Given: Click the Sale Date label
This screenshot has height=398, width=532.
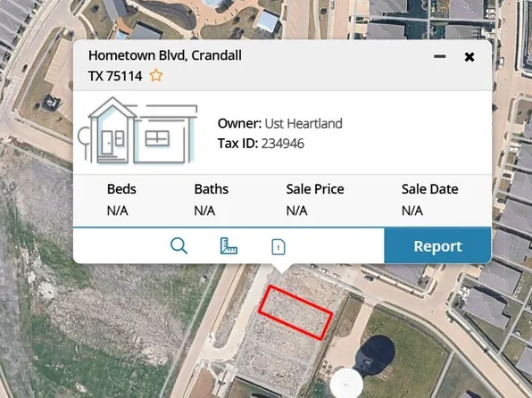Looking at the screenshot, I should [x=430, y=189].
